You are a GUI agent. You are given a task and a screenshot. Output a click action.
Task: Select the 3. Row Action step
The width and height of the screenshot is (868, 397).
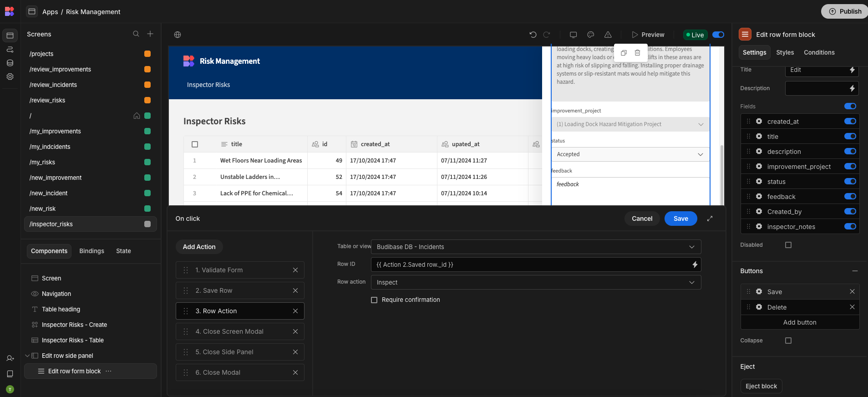[x=240, y=311]
